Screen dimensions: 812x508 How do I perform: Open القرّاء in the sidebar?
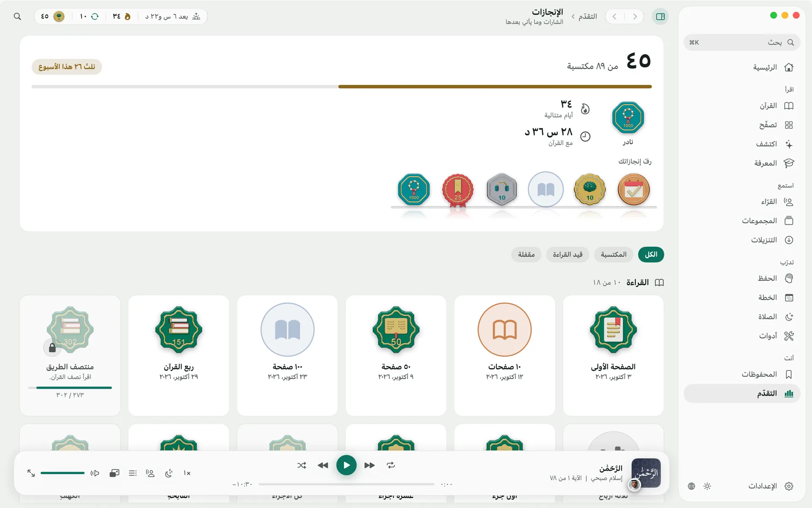coord(742,202)
